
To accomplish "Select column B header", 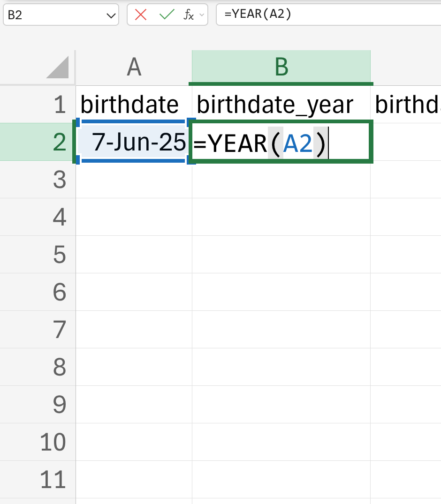I will pyautogui.click(x=281, y=67).
